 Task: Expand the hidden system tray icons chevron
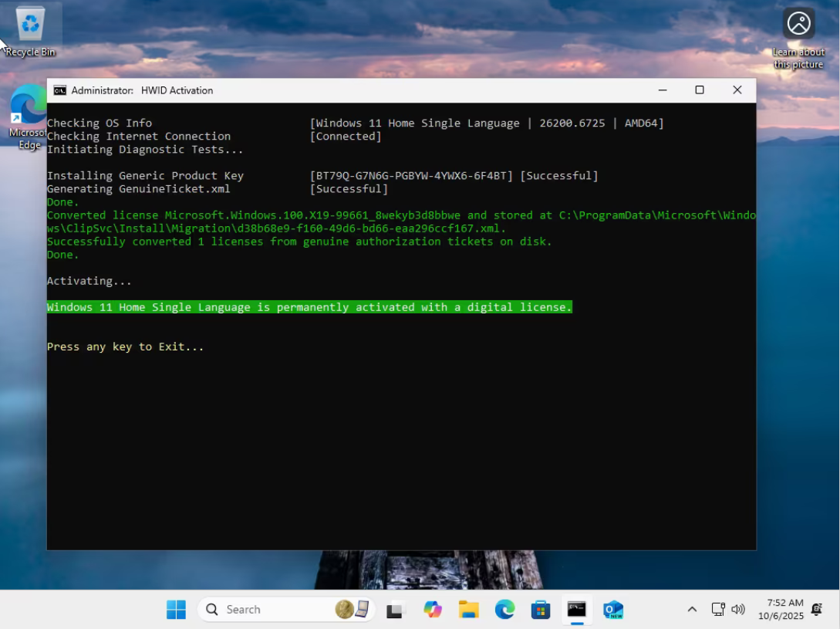pos(692,609)
